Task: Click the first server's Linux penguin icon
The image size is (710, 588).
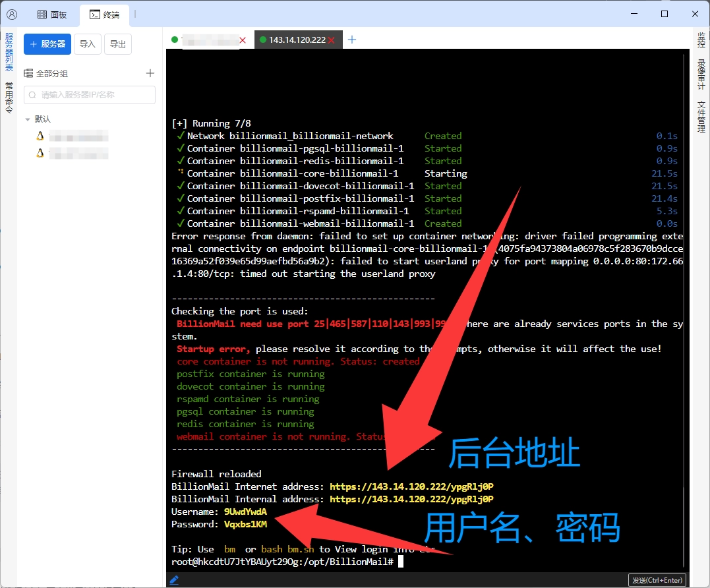Action: point(40,136)
